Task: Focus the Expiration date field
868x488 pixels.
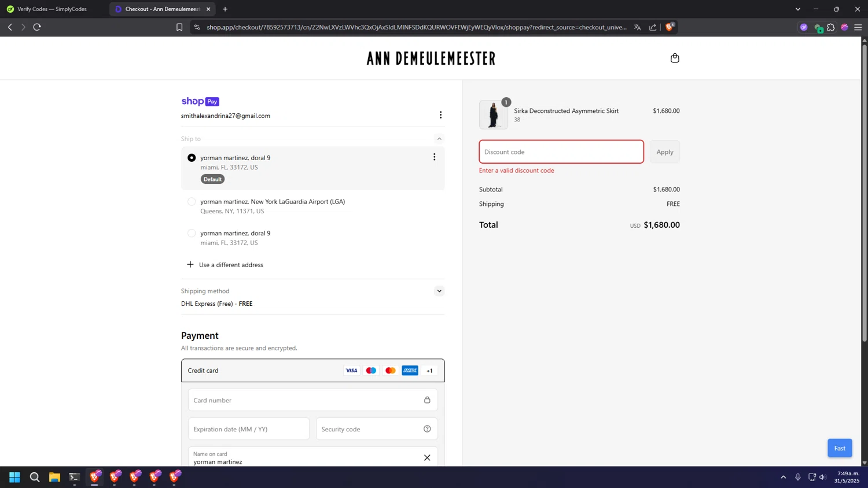Action: (249, 429)
